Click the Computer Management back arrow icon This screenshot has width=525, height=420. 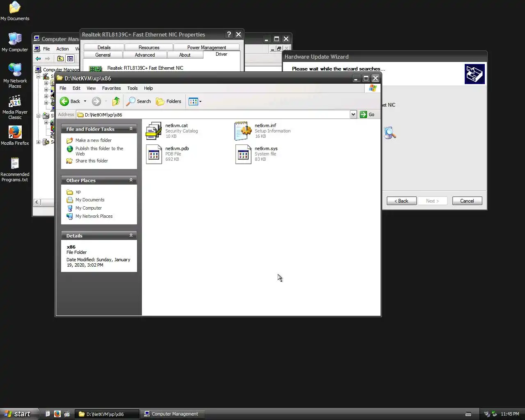coord(38,59)
